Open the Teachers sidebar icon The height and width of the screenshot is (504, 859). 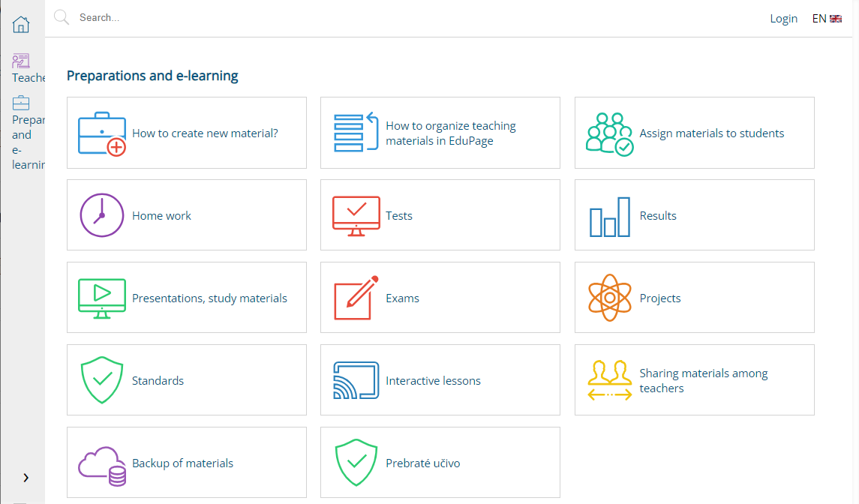tap(21, 60)
